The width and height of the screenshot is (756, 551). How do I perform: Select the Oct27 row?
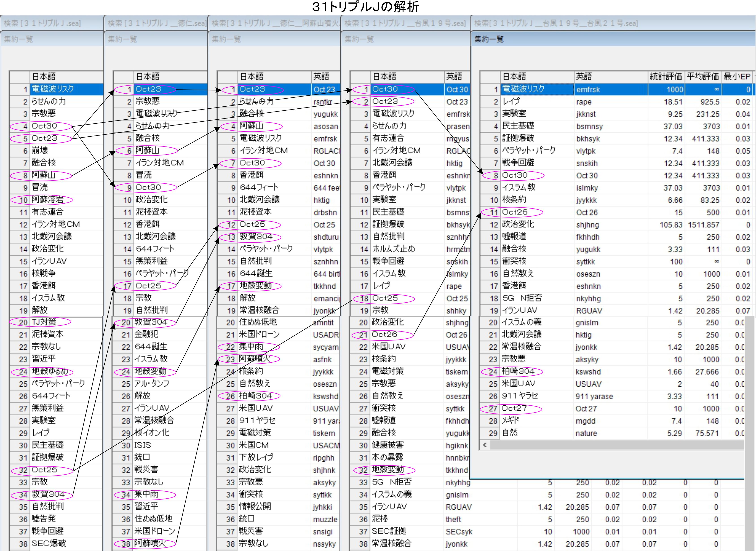514,408
